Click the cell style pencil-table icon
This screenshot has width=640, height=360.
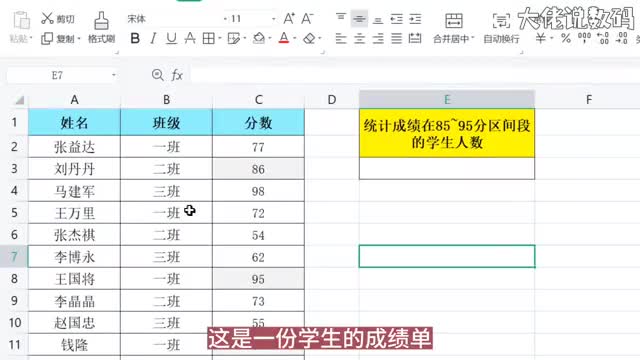(x=233, y=39)
